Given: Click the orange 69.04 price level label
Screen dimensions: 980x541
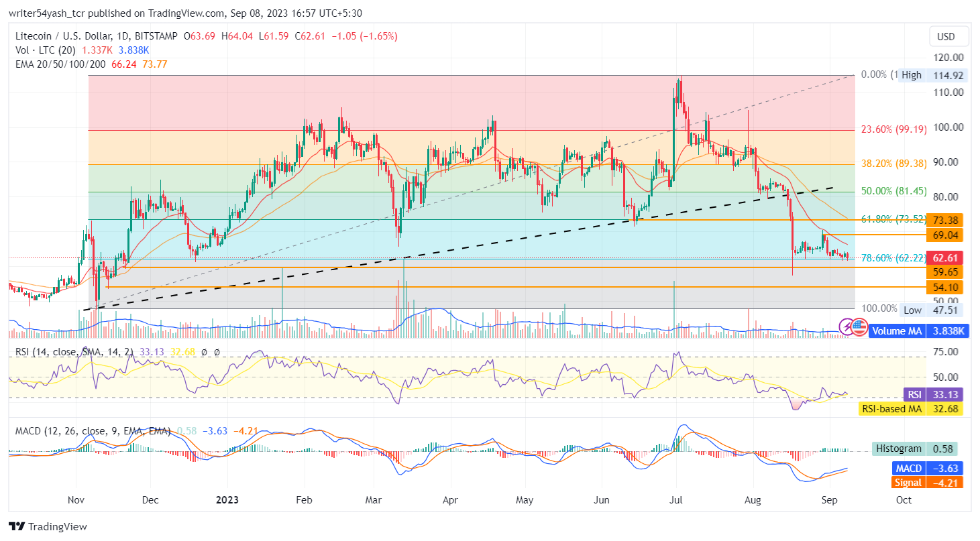Looking at the screenshot, I should (x=944, y=235).
